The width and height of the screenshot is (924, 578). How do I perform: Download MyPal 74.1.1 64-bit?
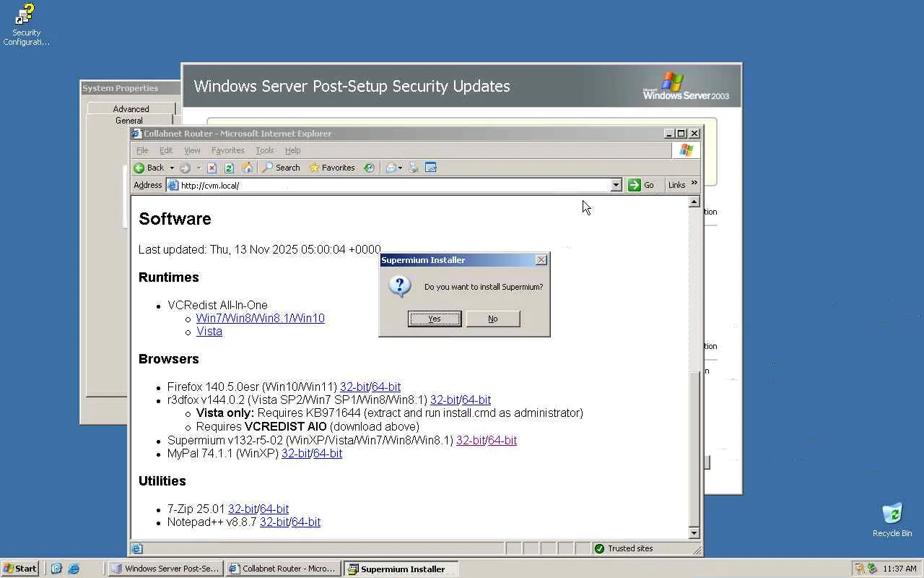click(328, 454)
